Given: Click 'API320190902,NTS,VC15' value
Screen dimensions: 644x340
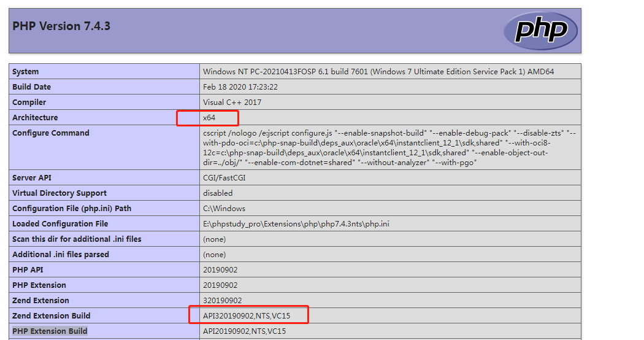Looking at the screenshot, I should pyautogui.click(x=247, y=315).
